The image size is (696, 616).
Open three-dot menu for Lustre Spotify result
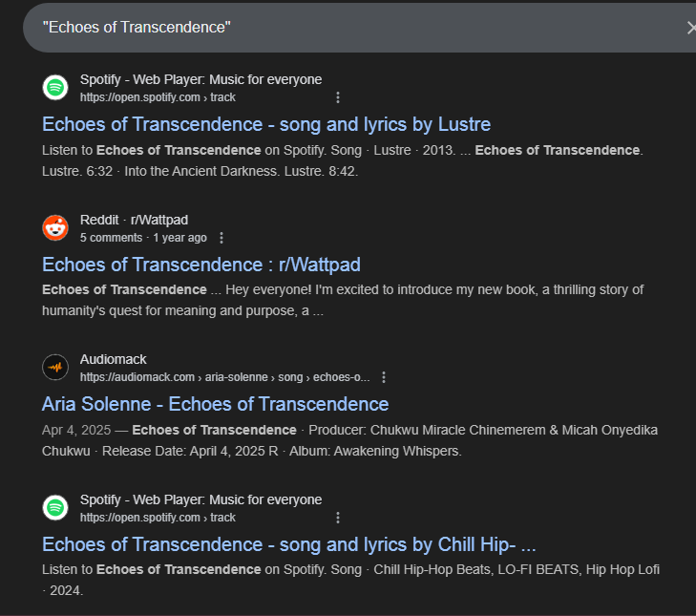click(x=338, y=97)
